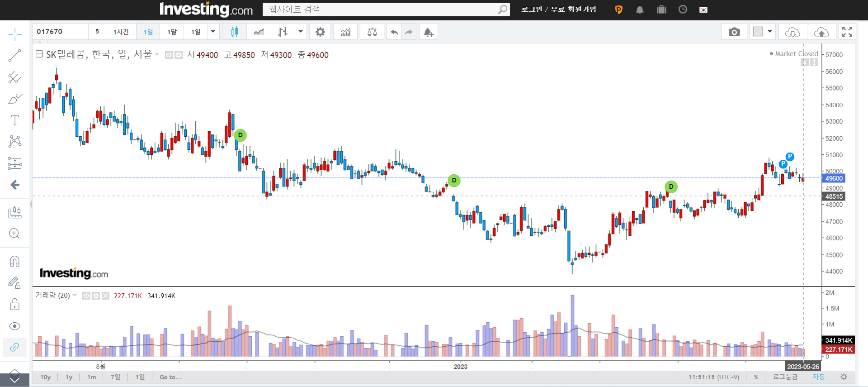Set range to 1y
The image size is (868, 387).
[x=69, y=377]
